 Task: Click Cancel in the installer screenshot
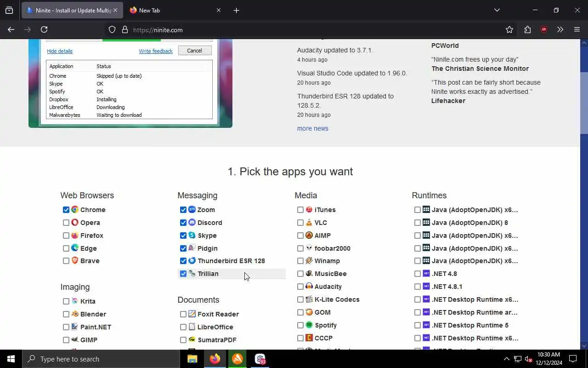pyautogui.click(x=195, y=51)
